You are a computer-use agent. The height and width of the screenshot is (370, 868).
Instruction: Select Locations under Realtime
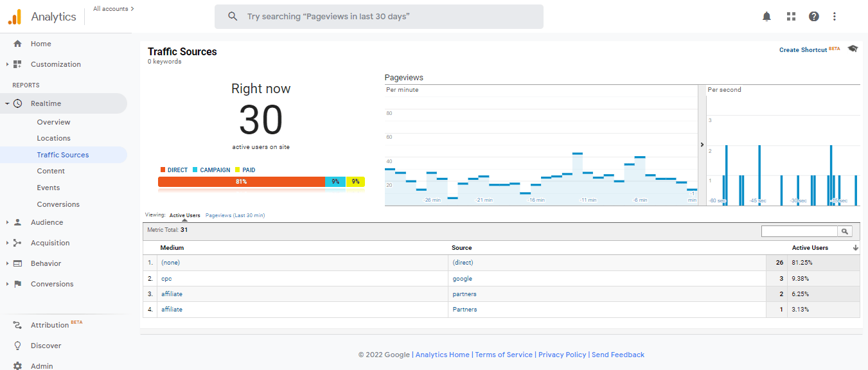click(53, 138)
